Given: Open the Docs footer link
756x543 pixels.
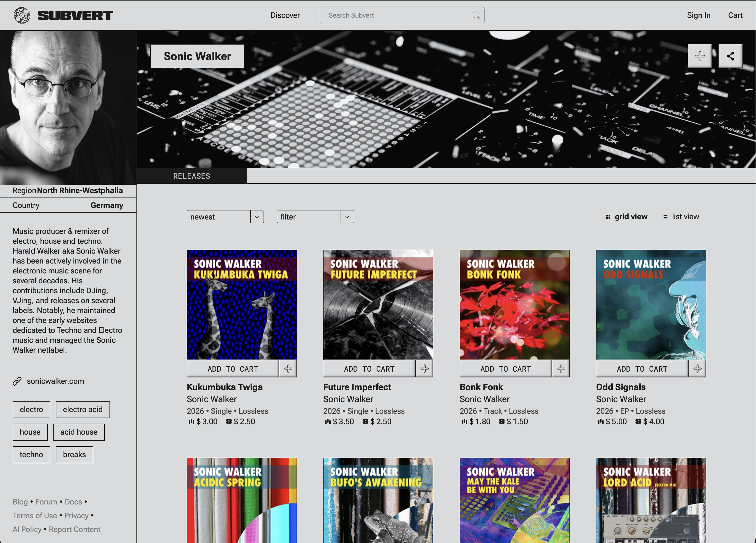Looking at the screenshot, I should [73, 502].
